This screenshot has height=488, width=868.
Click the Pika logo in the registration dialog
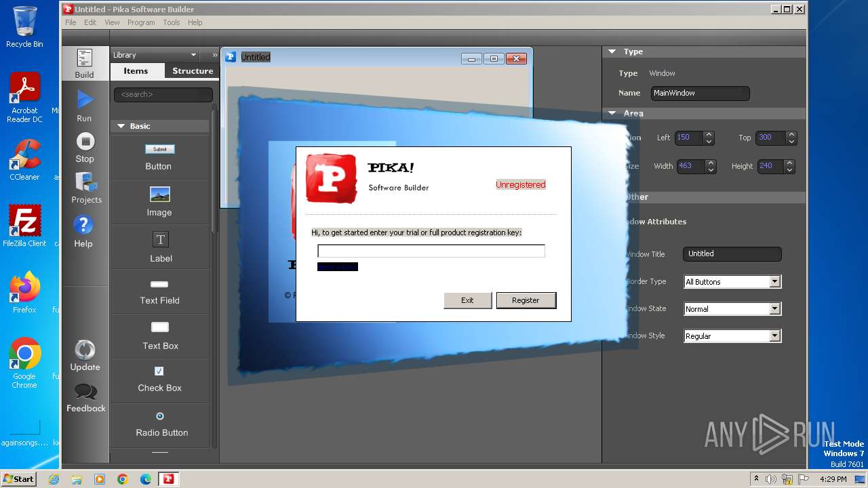(x=331, y=179)
